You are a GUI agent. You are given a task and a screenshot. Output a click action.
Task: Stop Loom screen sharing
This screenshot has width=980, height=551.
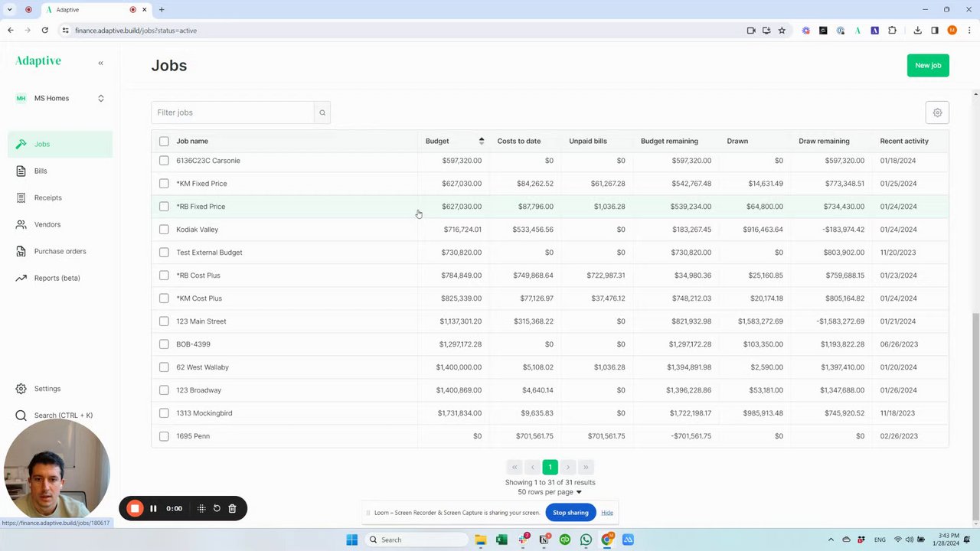[570, 513]
